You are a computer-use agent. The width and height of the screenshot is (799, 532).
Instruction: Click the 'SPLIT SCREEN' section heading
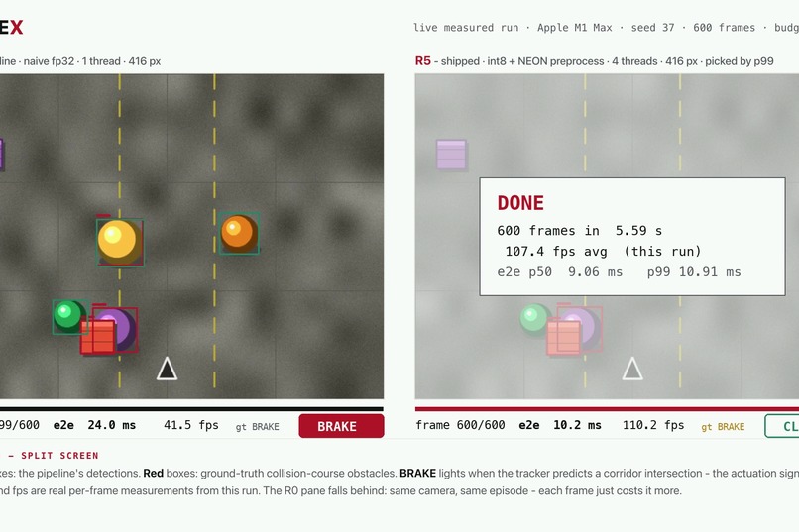(x=59, y=455)
